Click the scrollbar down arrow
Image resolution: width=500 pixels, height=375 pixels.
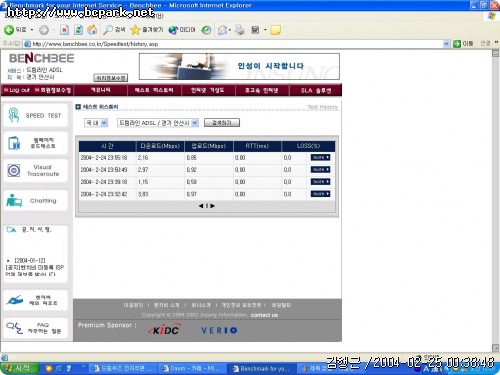(x=496, y=348)
